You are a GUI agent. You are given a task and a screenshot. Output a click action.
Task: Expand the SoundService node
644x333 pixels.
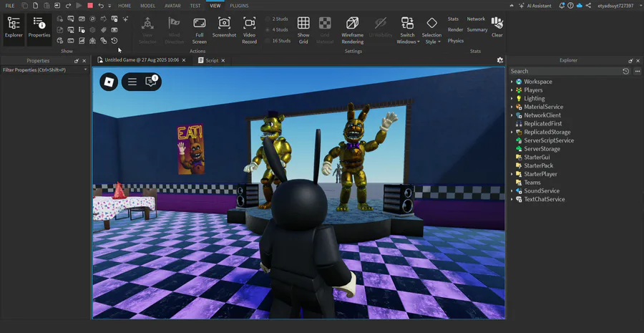pyautogui.click(x=512, y=190)
